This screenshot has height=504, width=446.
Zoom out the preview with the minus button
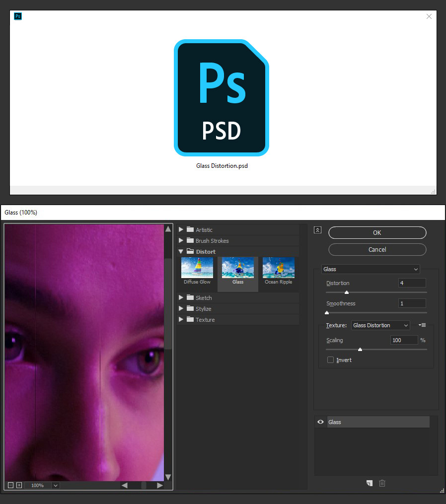[10, 485]
